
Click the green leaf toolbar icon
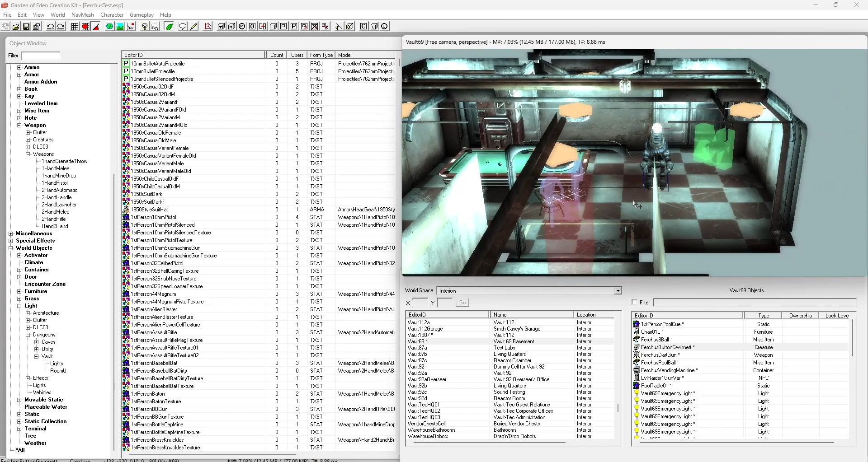point(170,27)
